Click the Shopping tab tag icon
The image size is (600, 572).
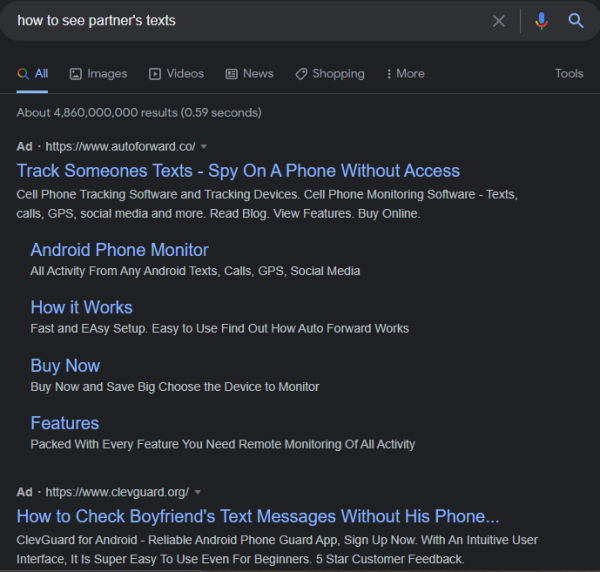pos(301,74)
